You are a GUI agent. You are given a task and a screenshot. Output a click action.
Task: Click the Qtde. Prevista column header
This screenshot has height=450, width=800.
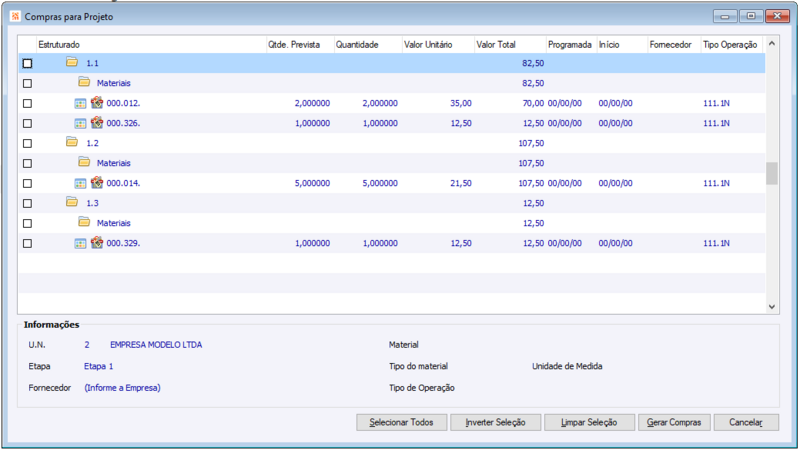300,44
